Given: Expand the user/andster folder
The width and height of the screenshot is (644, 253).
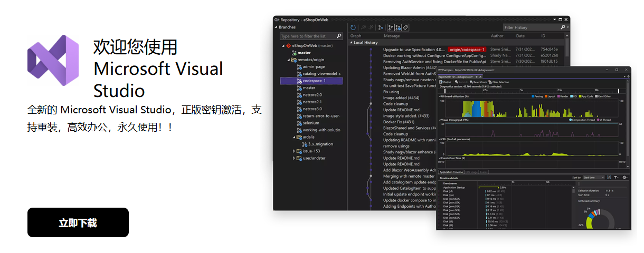Looking at the screenshot, I should tap(294, 158).
